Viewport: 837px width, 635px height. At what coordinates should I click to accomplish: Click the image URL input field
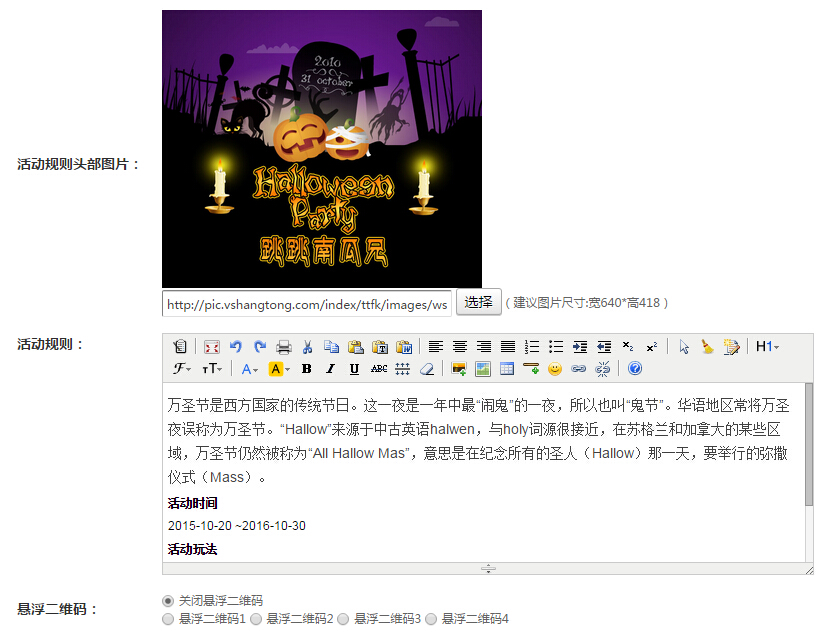pyautogui.click(x=307, y=304)
